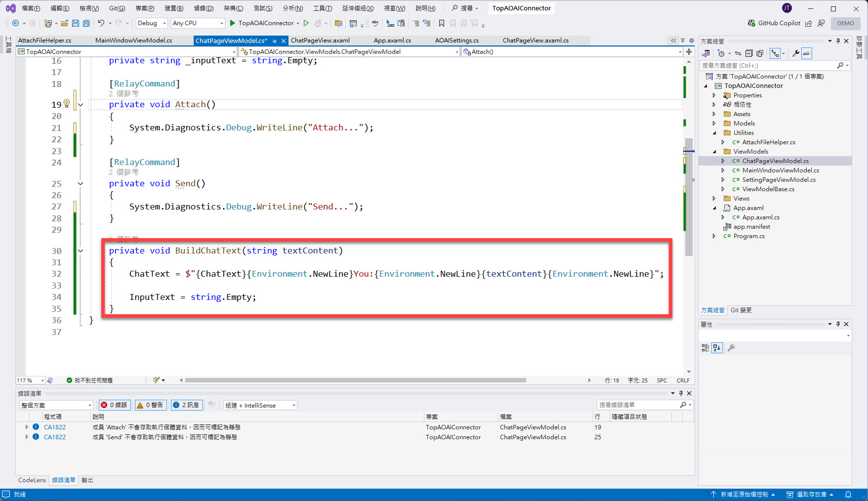The height and width of the screenshot is (501, 868).
Task: Toggle a bookmark with the bookmark icon
Action: (x=442, y=23)
